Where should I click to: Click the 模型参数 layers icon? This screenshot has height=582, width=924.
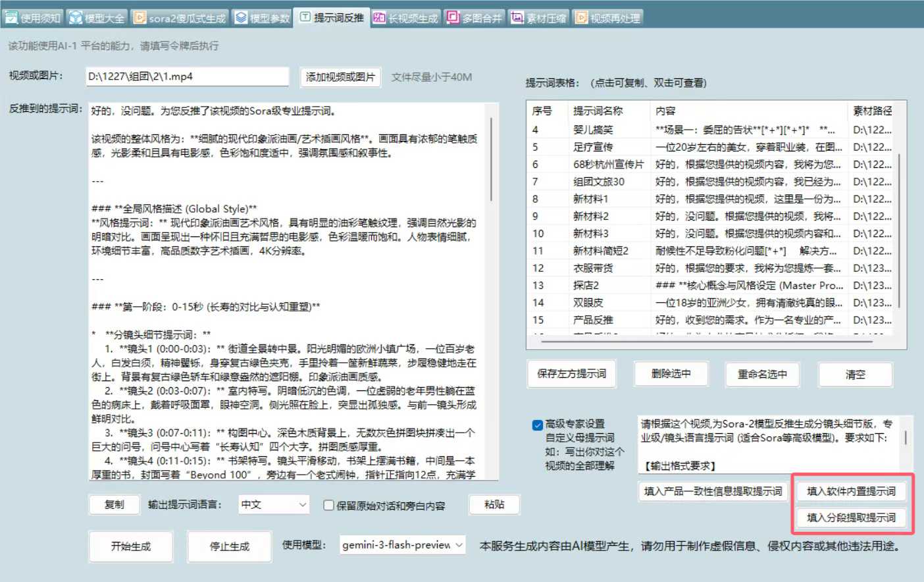click(239, 17)
